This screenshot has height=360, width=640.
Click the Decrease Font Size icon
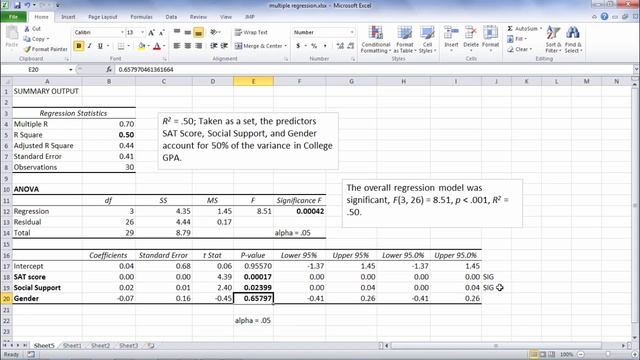click(x=162, y=32)
